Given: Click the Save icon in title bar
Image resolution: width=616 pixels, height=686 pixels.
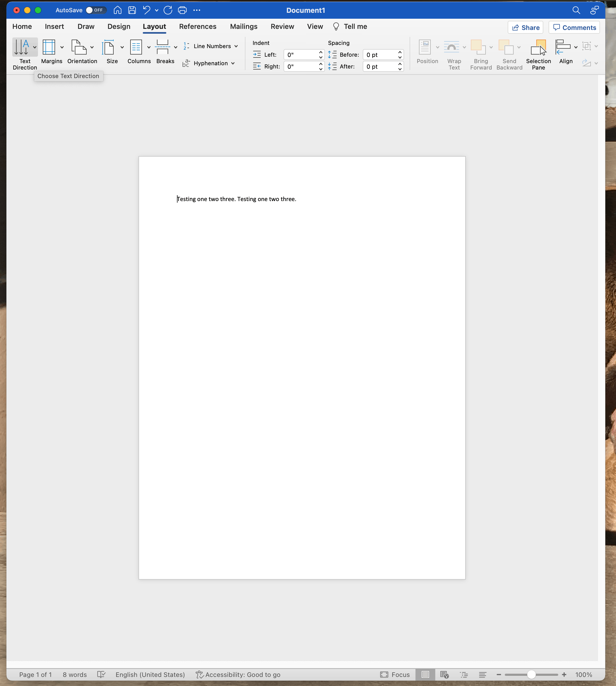Looking at the screenshot, I should (x=132, y=10).
